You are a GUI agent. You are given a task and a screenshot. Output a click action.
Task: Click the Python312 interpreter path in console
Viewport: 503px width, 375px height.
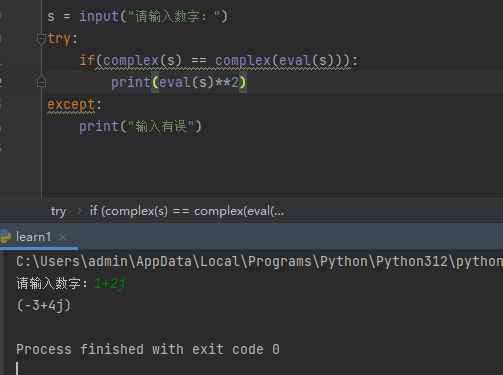point(259,262)
